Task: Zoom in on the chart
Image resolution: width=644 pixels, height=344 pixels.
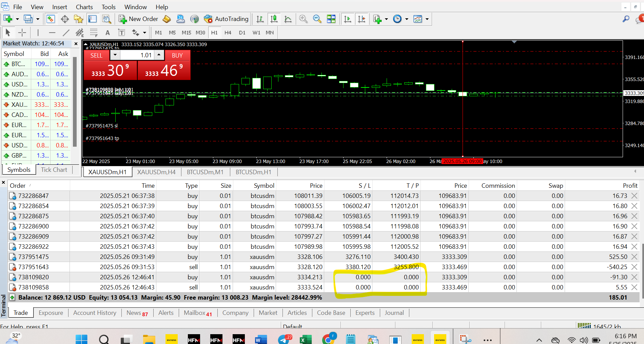Action: (x=304, y=19)
